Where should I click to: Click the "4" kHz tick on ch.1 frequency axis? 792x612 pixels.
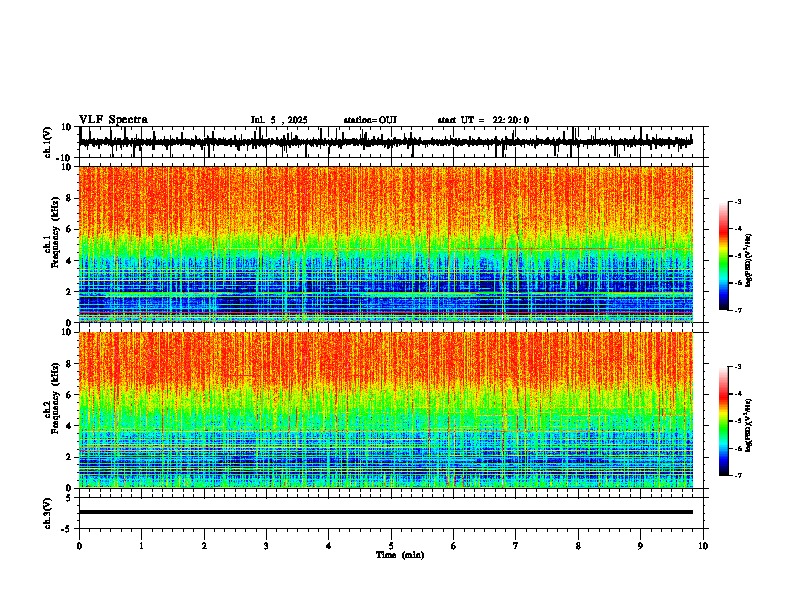[x=70, y=261]
